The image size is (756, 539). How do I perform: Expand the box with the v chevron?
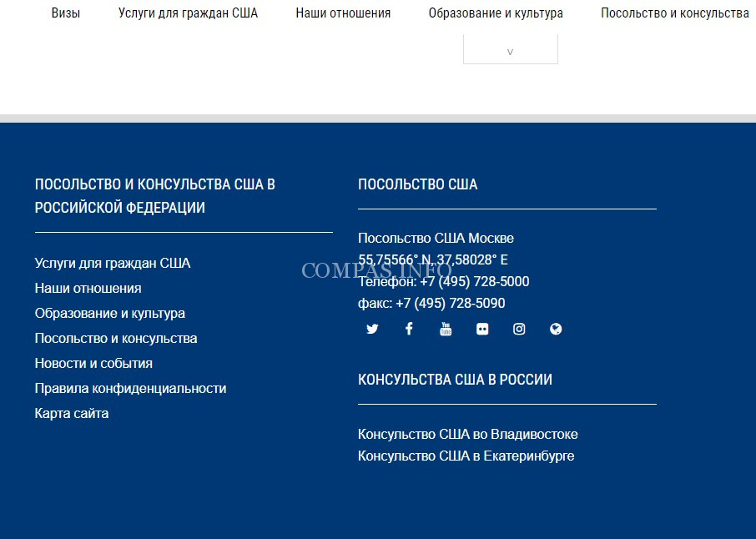(x=511, y=49)
